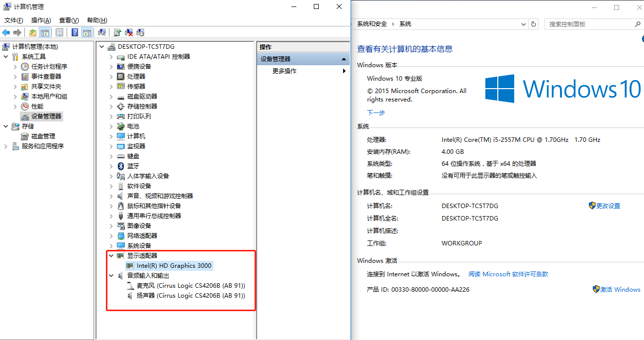
Task: Click the refresh icon in Control Panel address bar
Action: 534,24
